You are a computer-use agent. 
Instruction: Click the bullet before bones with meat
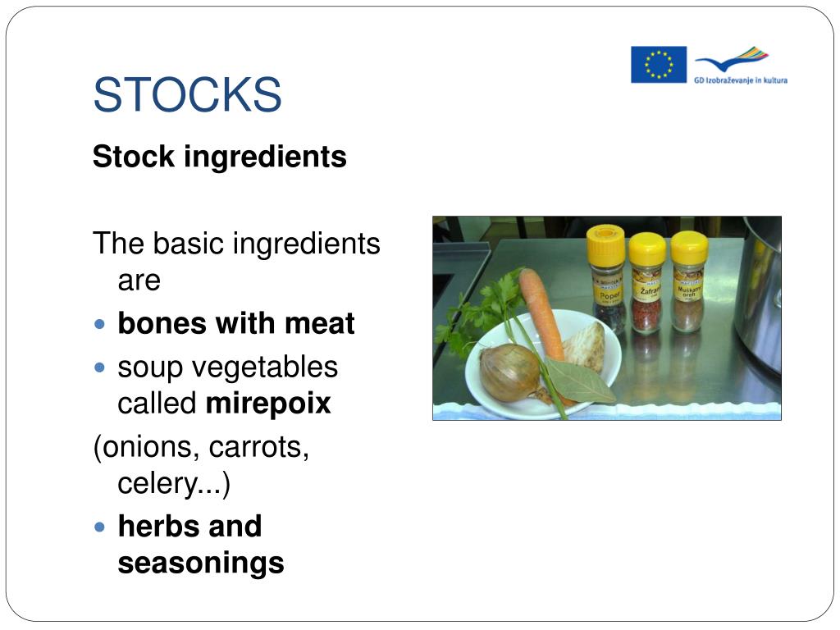coord(99,324)
